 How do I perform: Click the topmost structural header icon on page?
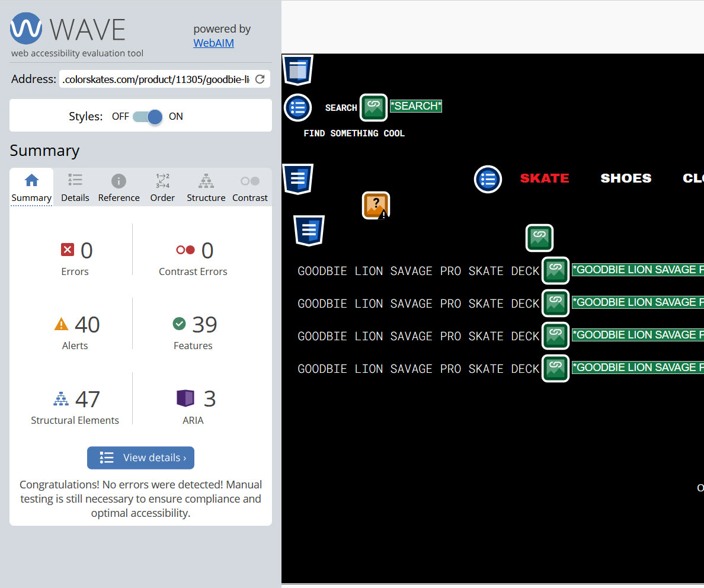click(297, 70)
